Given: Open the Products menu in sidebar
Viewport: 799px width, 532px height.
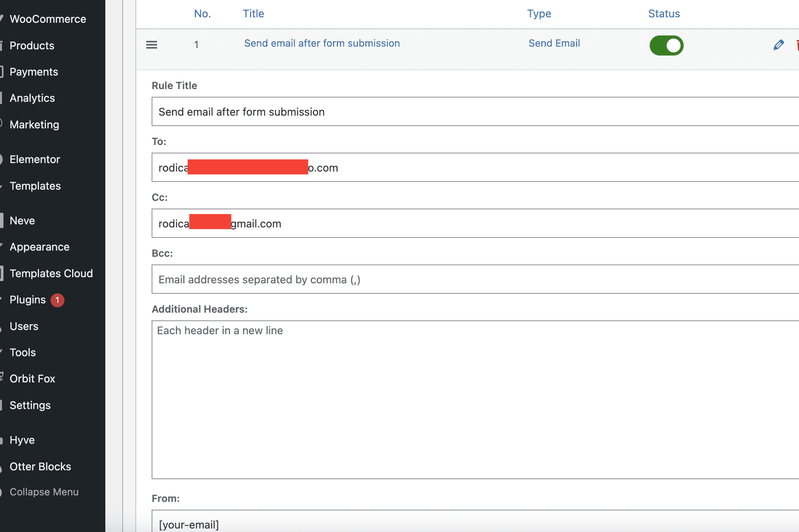Looking at the screenshot, I should pyautogui.click(x=32, y=45).
